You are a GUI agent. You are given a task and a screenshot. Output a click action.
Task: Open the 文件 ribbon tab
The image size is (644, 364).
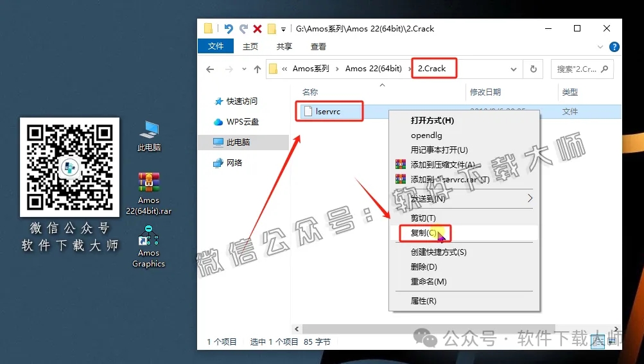[216, 46]
